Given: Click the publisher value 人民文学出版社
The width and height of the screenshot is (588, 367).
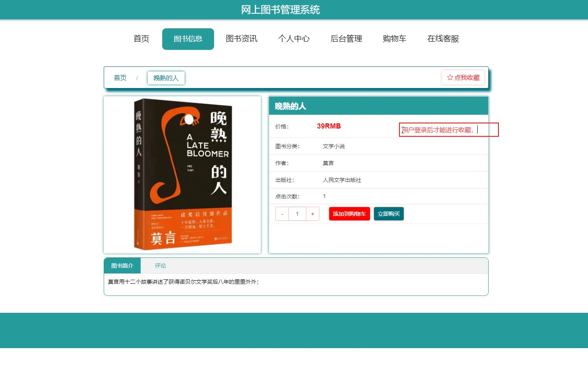Looking at the screenshot, I should pos(342,180).
